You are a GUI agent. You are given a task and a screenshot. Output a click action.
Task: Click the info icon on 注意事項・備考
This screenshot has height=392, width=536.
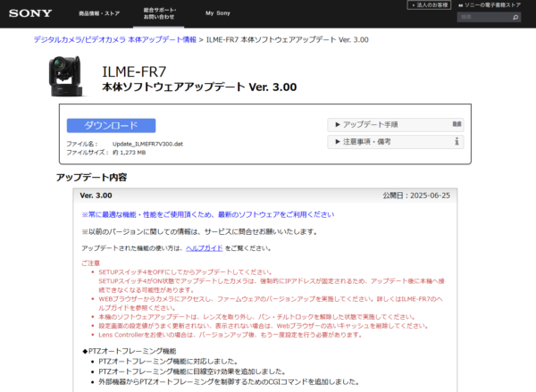coord(456,141)
